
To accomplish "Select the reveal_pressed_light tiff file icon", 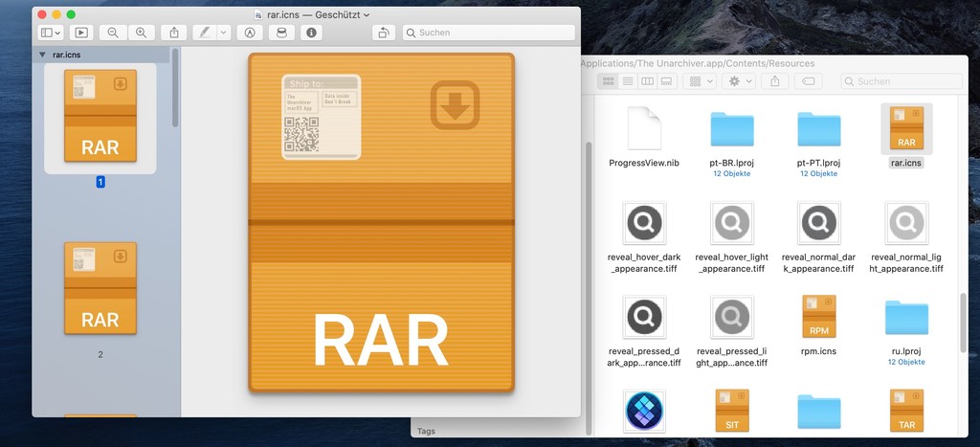I will click(x=732, y=317).
